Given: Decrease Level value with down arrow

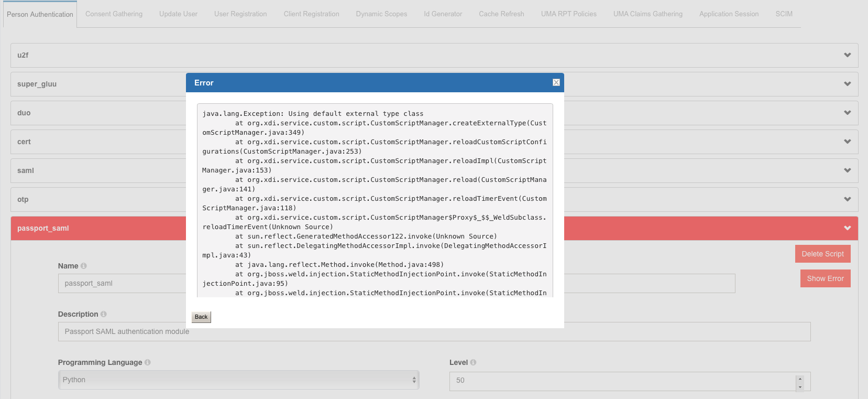Looking at the screenshot, I should [x=800, y=387].
